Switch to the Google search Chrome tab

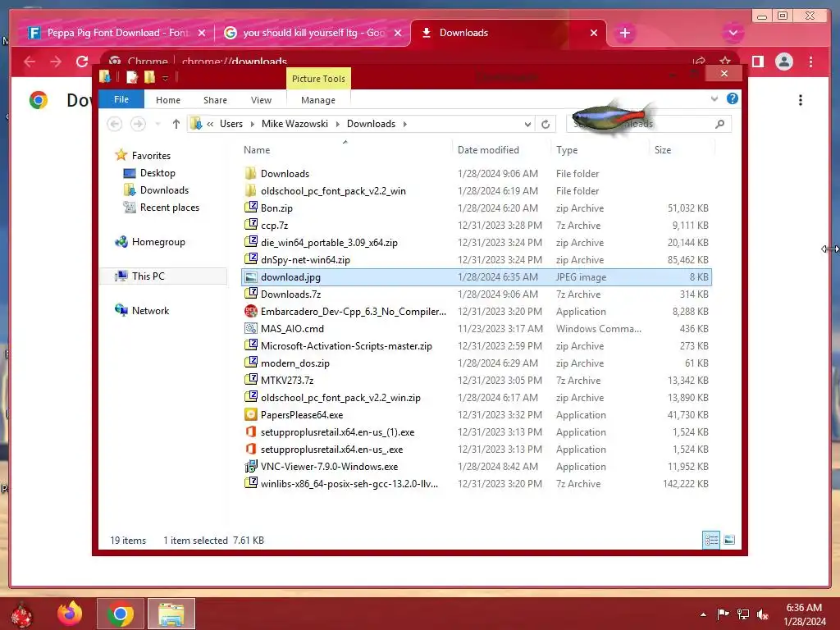point(313,33)
